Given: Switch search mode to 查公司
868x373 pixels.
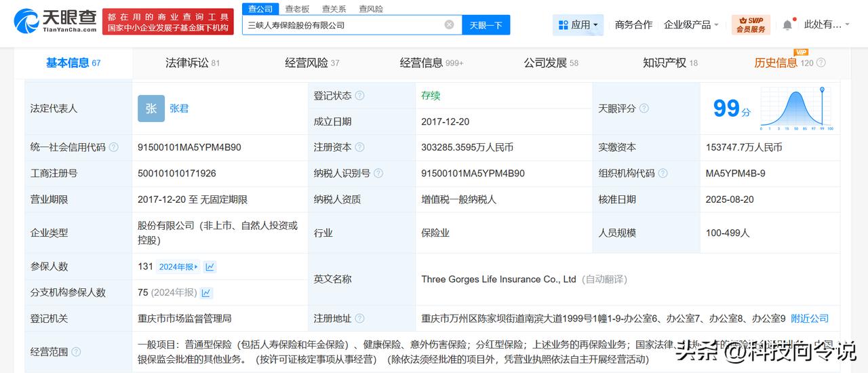Looking at the screenshot, I should click(260, 9).
